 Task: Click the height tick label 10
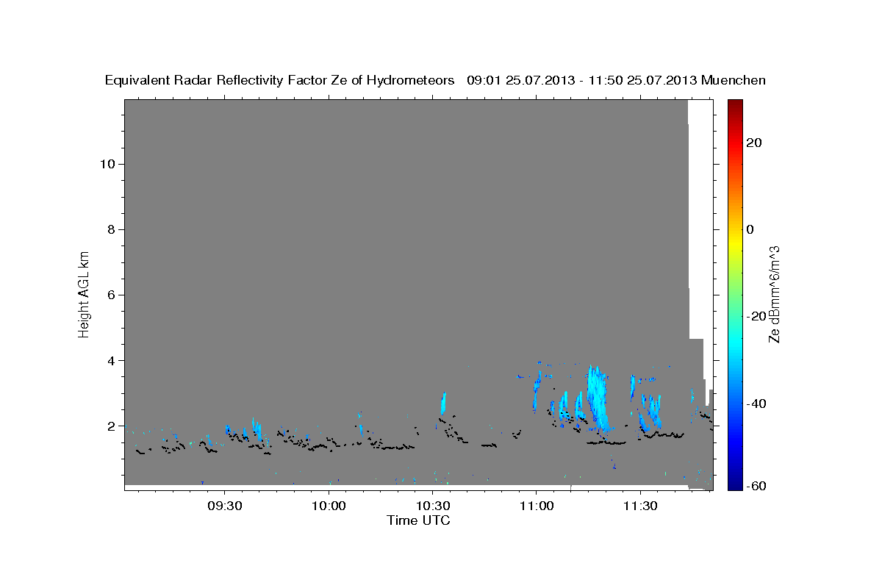(x=108, y=164)
